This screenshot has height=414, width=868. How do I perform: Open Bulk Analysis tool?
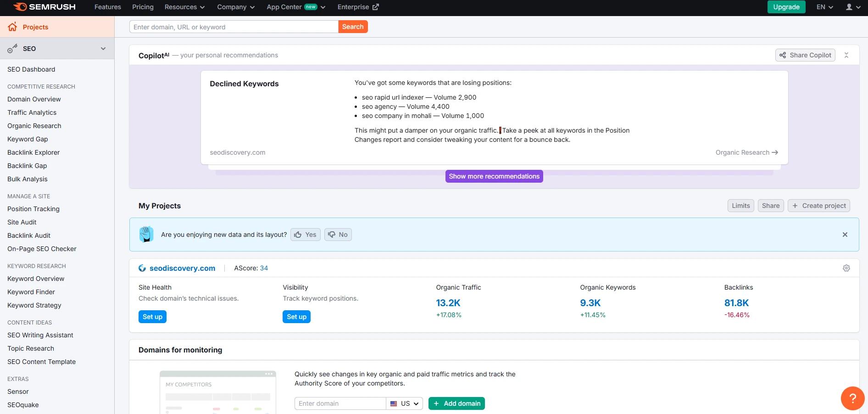(28, 179)
